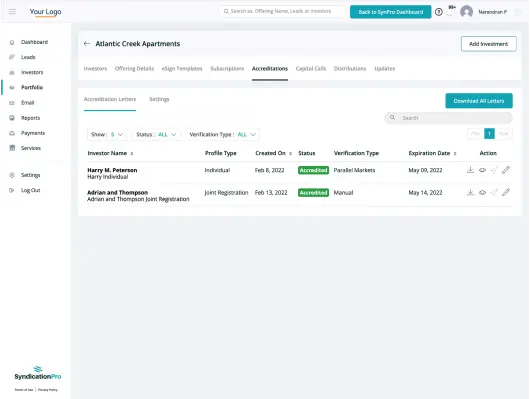Viewport: 530px width, 399px height.
Task: Click the Portfolio sidebar icon
Action: [x=12, y=88]
